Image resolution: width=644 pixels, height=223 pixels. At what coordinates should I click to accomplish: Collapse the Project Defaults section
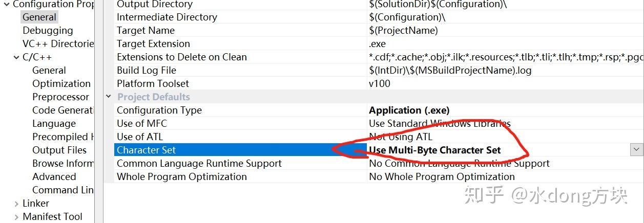tap(109, 97)
